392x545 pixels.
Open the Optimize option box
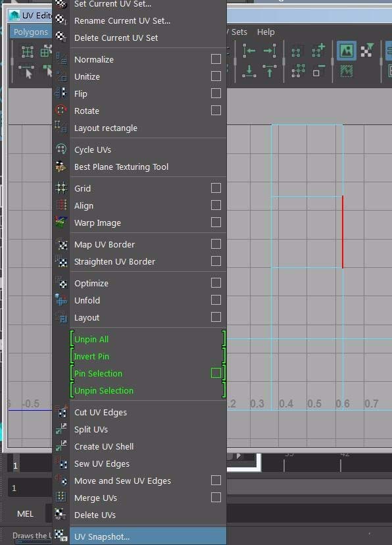[x=216, y=283]
